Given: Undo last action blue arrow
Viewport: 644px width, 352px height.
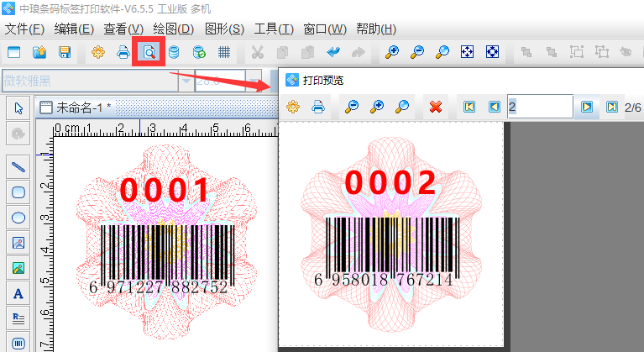Looking at the screenshot, I should click(333, 52).
